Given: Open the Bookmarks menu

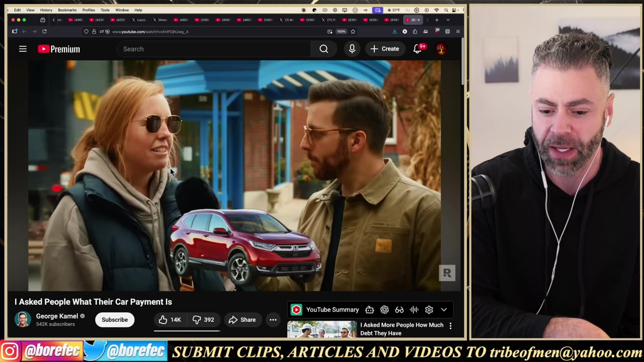Looking at the screenshot, I should [x=67, y=10].
